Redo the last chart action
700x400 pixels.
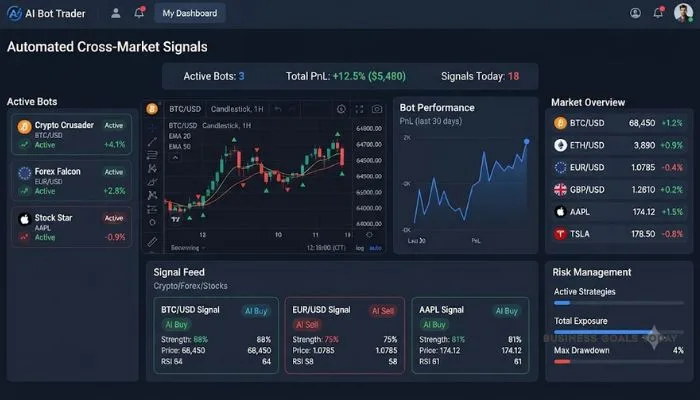click(x=293, y=109)
